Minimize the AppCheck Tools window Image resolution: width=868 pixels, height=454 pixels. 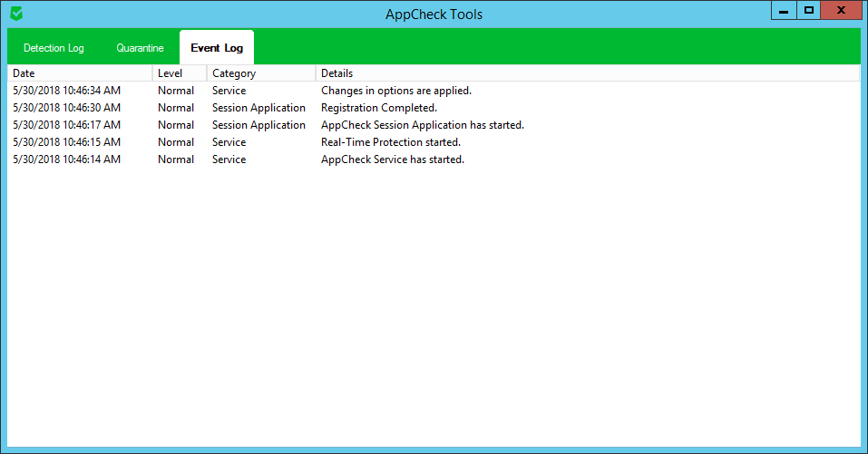(x=784, y=11)
